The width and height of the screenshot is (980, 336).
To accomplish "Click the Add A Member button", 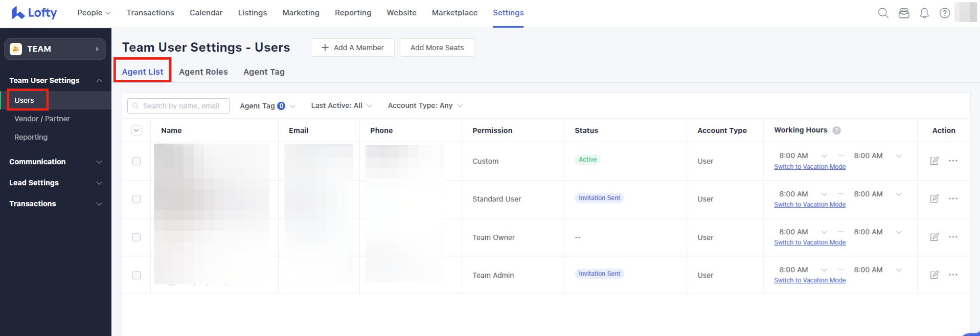I will point(352,48).
